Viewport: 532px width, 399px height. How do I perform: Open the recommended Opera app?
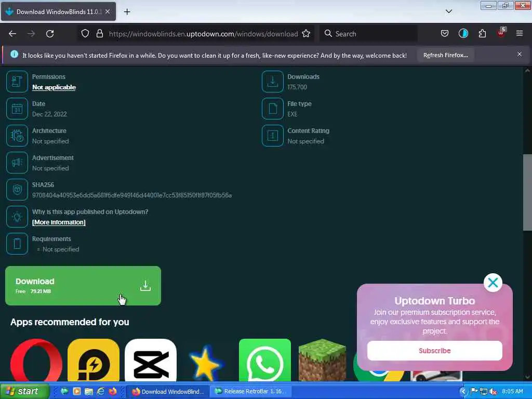pyautogui.click(x=36, y=360)
